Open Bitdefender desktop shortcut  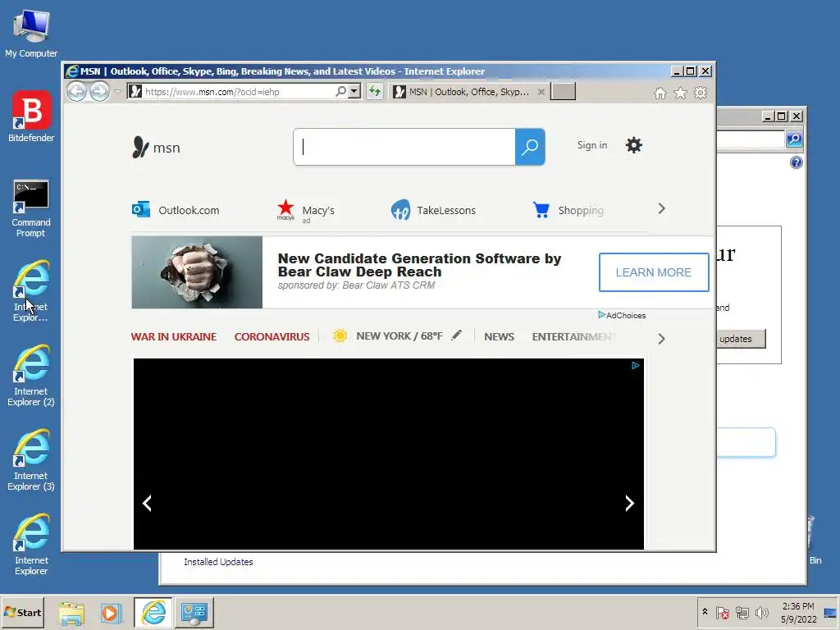(x=31, y=116)
